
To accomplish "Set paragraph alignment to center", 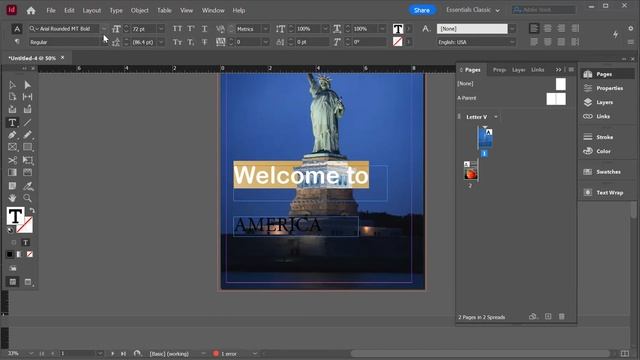I will click(548, 28).
